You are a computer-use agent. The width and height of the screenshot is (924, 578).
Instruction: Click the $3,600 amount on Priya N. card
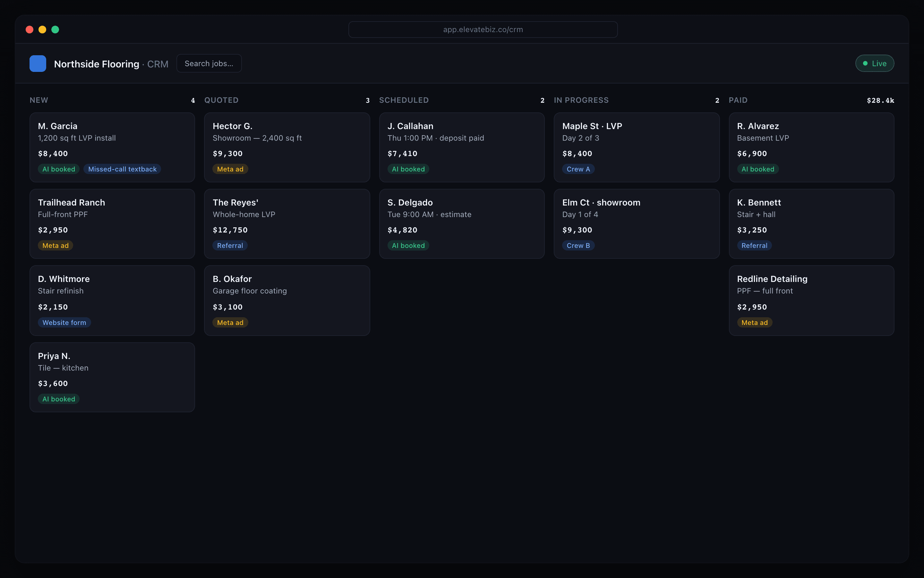coord(53,383)
